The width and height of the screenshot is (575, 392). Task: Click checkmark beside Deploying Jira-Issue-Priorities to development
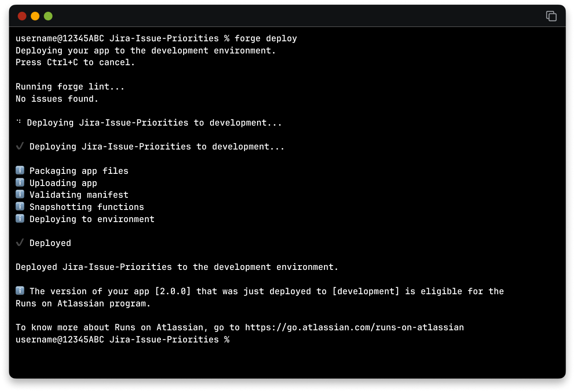[20, 146]
